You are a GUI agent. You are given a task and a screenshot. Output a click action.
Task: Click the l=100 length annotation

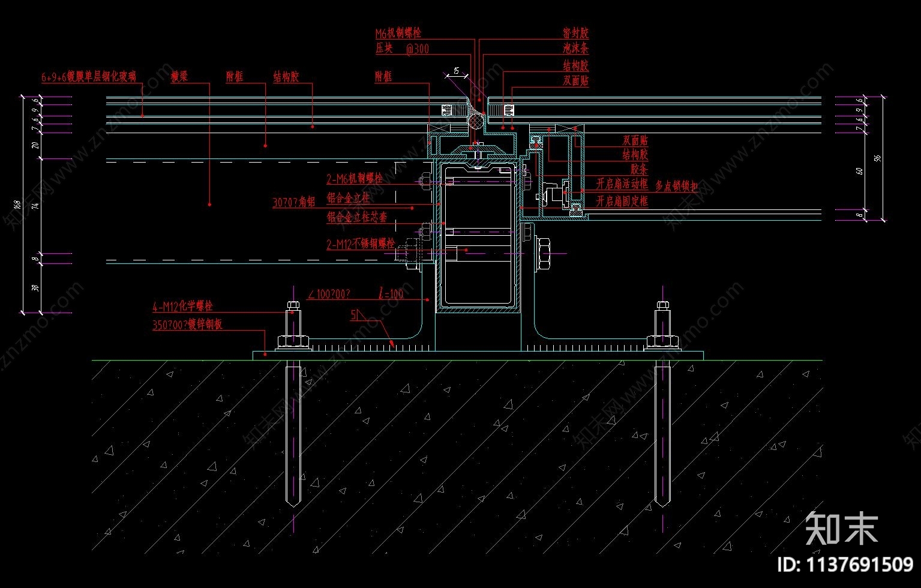point(391,294)
